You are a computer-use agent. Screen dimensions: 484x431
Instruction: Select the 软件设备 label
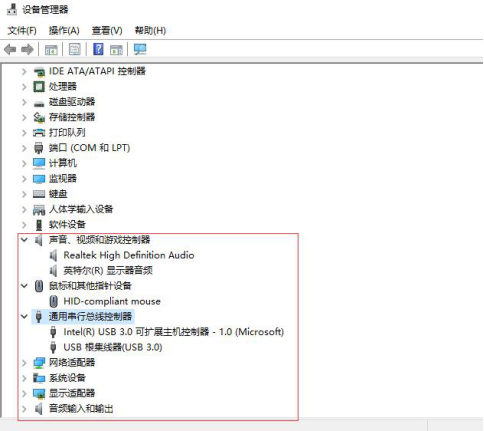click(67, 225)
